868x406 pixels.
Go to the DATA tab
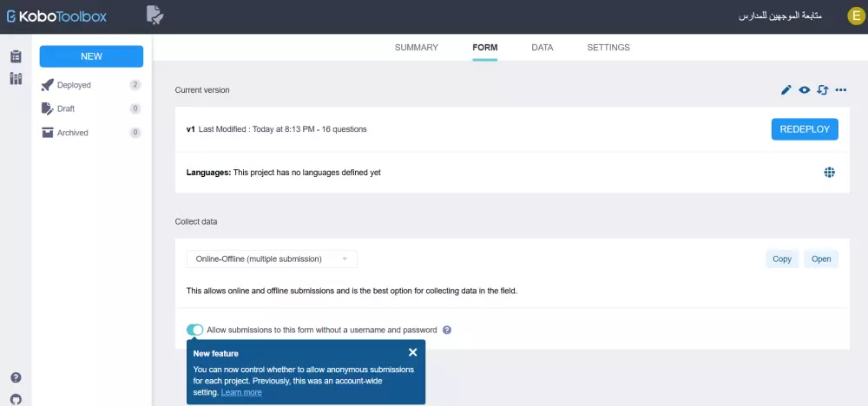pyautogui.click(x=542, y=48)
